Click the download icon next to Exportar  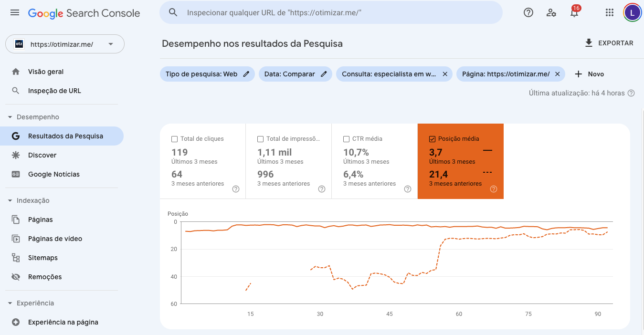click(589, 43)
